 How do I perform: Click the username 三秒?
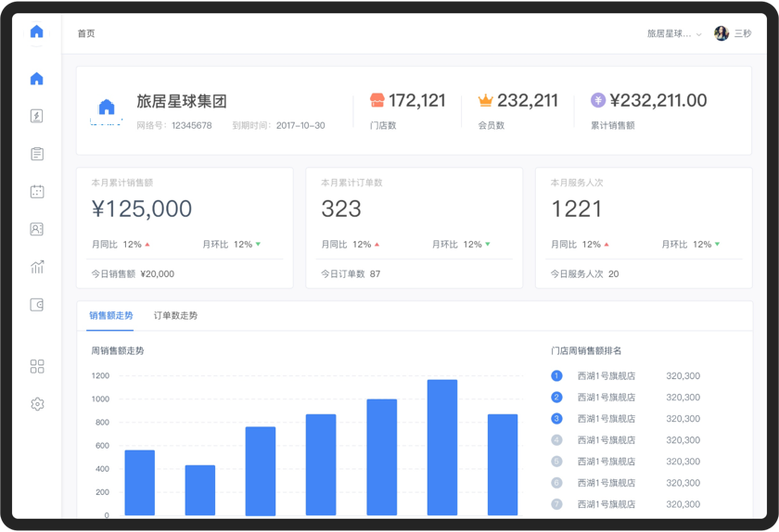coord(743,33)
